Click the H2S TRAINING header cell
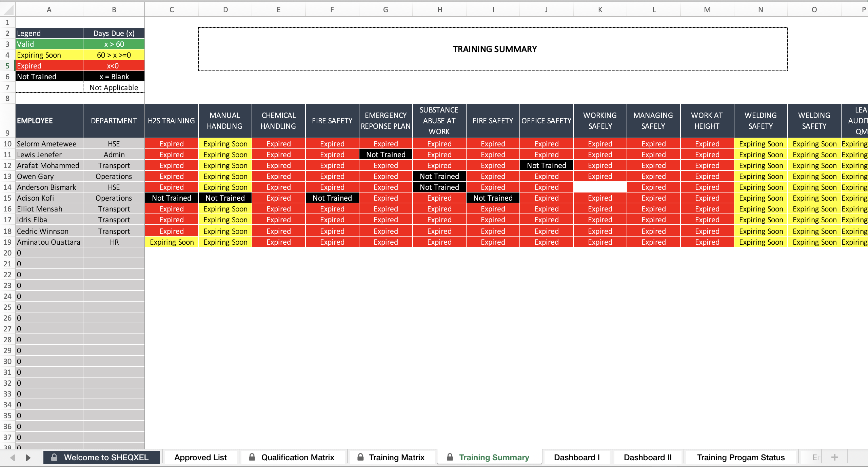 coord(172,121)
